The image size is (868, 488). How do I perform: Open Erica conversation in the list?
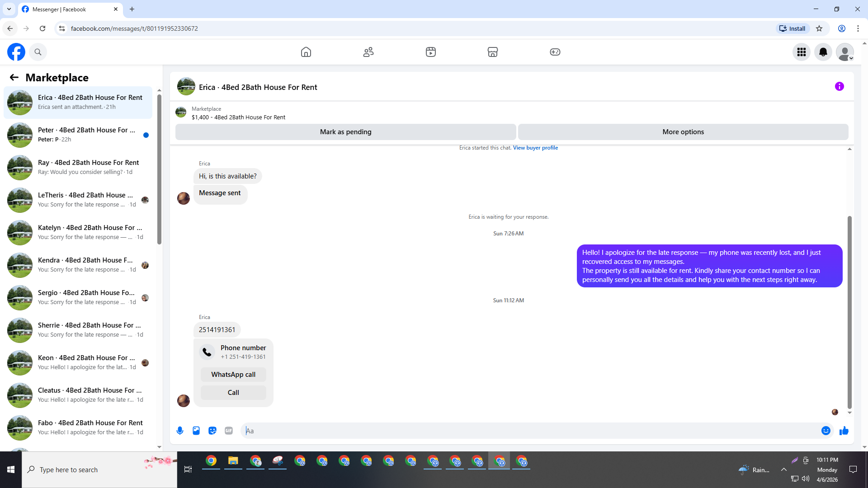pyautogui.click(x=78, y=102)
